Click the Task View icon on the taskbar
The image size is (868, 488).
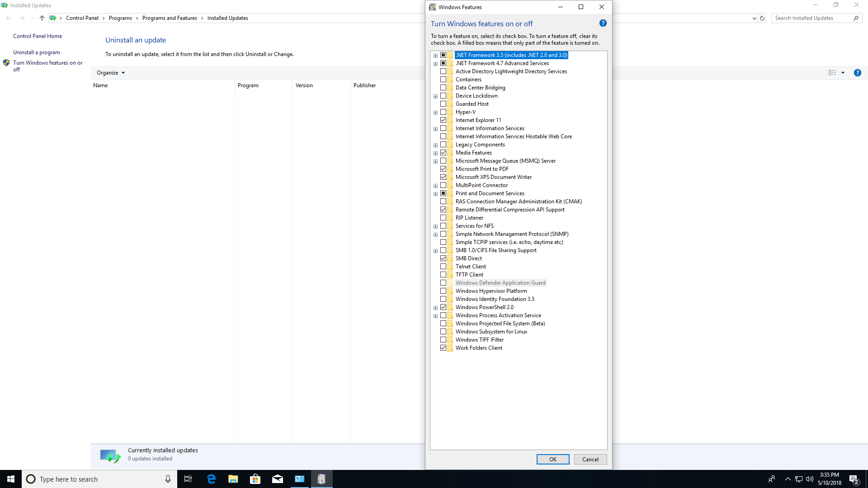[188, 479]
